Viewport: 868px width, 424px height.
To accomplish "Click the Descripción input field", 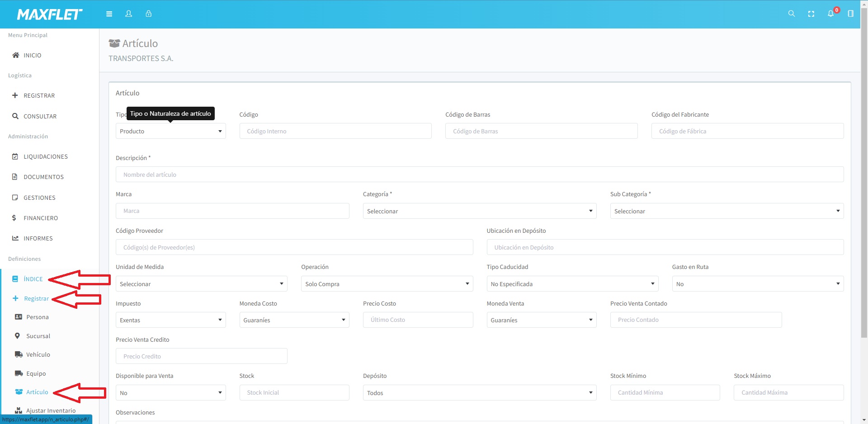I will coord(479,174).
